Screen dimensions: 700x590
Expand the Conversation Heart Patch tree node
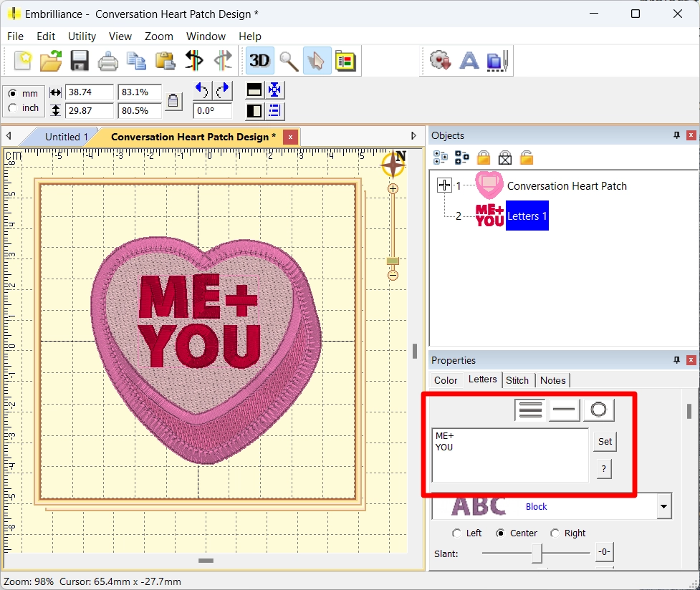click(444, 185)
